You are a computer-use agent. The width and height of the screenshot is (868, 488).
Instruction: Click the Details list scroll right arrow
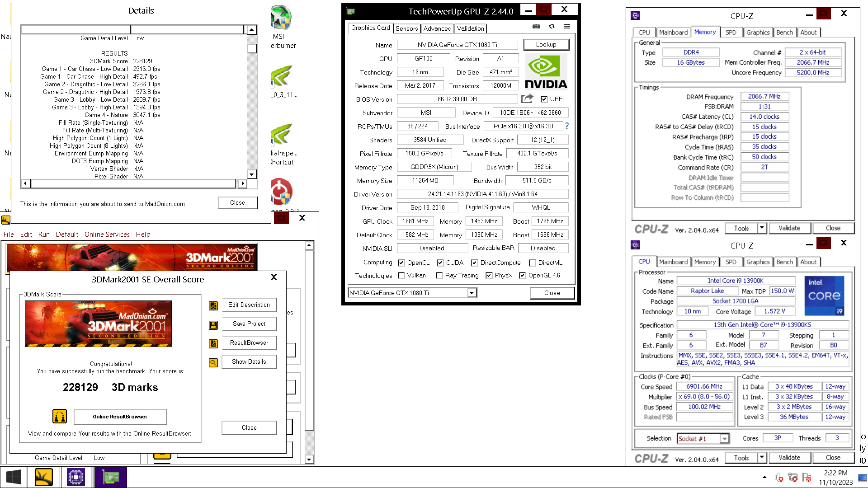243,183
